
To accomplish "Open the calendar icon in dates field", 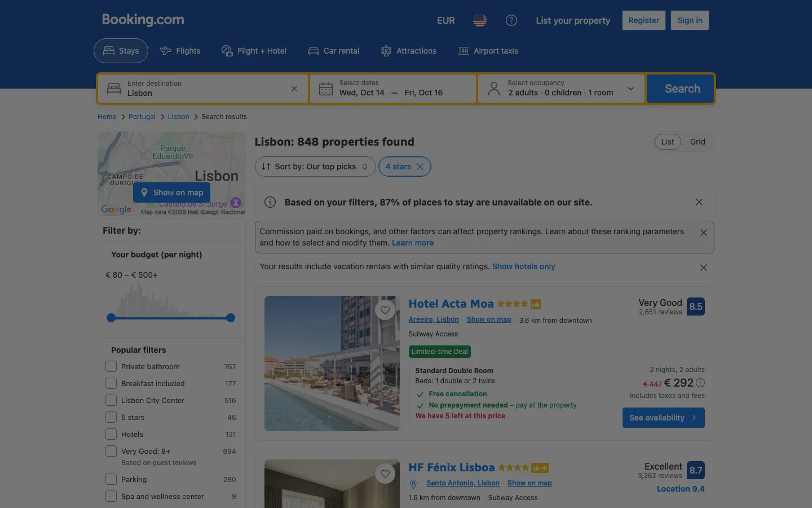I will pos(326,89).
